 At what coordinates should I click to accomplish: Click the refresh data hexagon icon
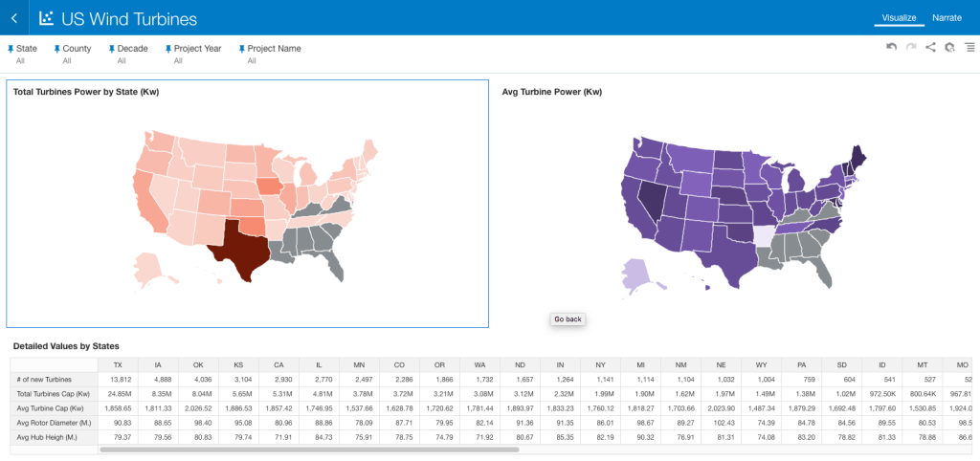[x=949, y=47]
